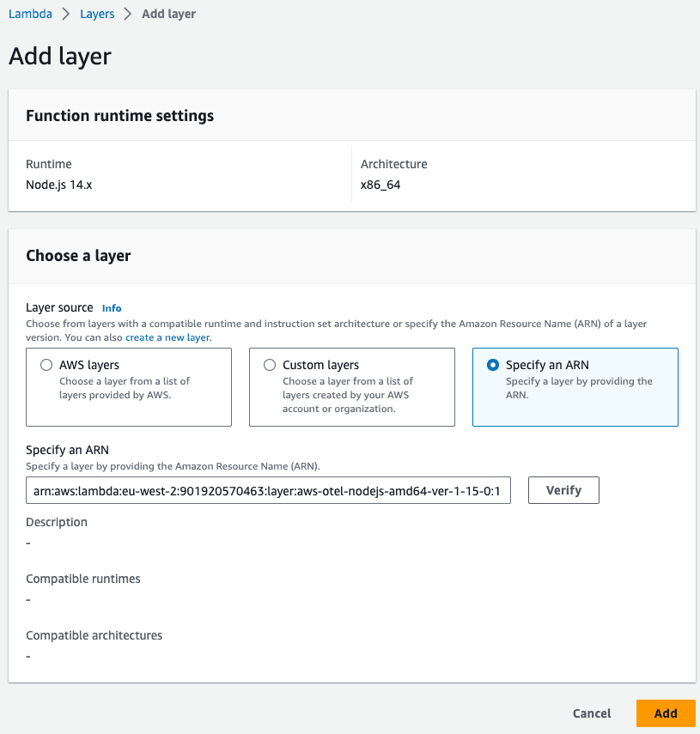Cancel adding the layer
This screenshot has width=700, height=734.
591,713
